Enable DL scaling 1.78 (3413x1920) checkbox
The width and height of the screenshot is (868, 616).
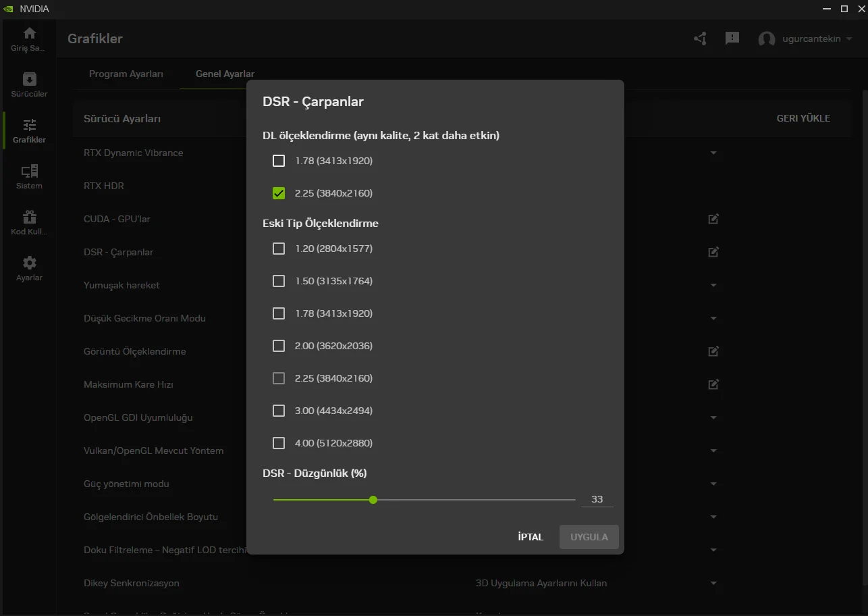point(279,161)
